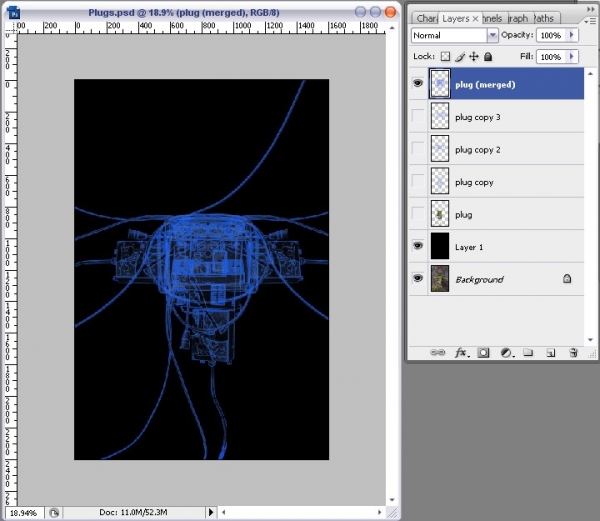Click document vertical scrollbar down arrow

(392, 500)
